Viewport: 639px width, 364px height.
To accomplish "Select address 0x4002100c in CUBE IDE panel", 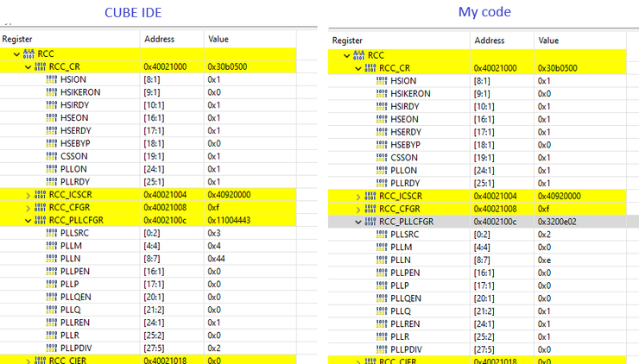I will 165,220.
